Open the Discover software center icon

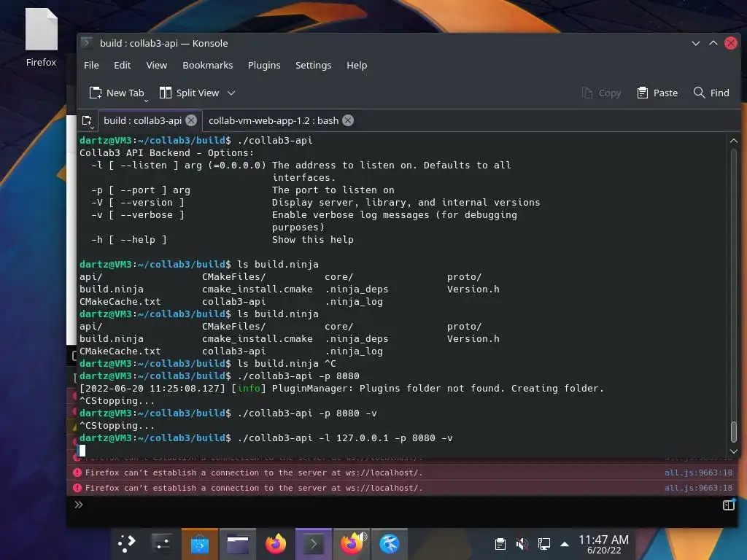200,543
